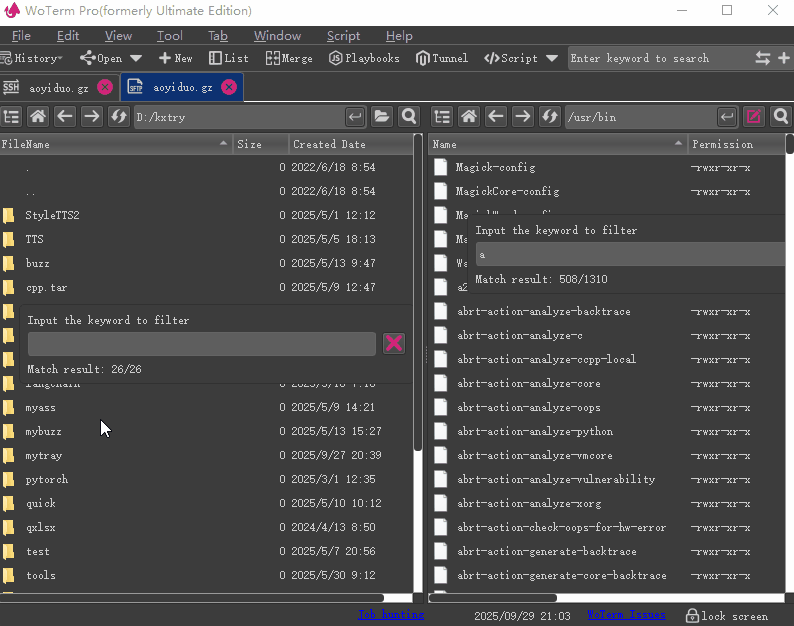The image size is (794, 626).
Task: Open the Tunnel tool
Action: (x=442, y=58)
